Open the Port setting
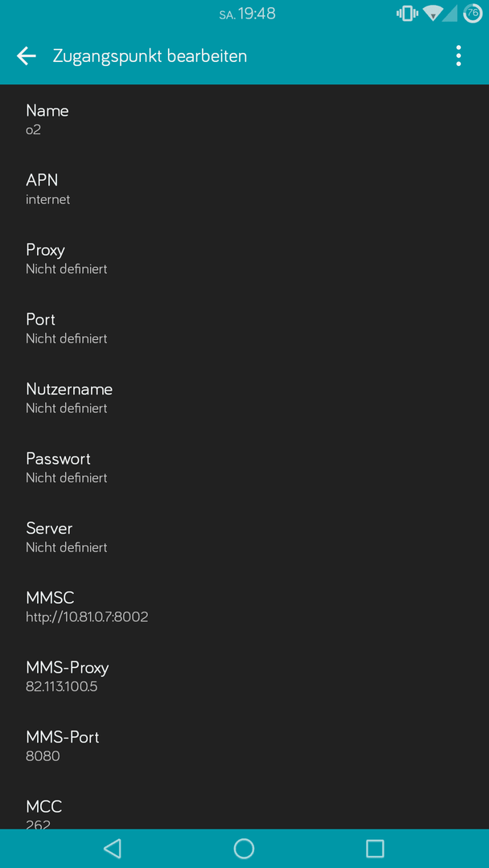This screenshot has height=868, width=489. tap(244, 329)
